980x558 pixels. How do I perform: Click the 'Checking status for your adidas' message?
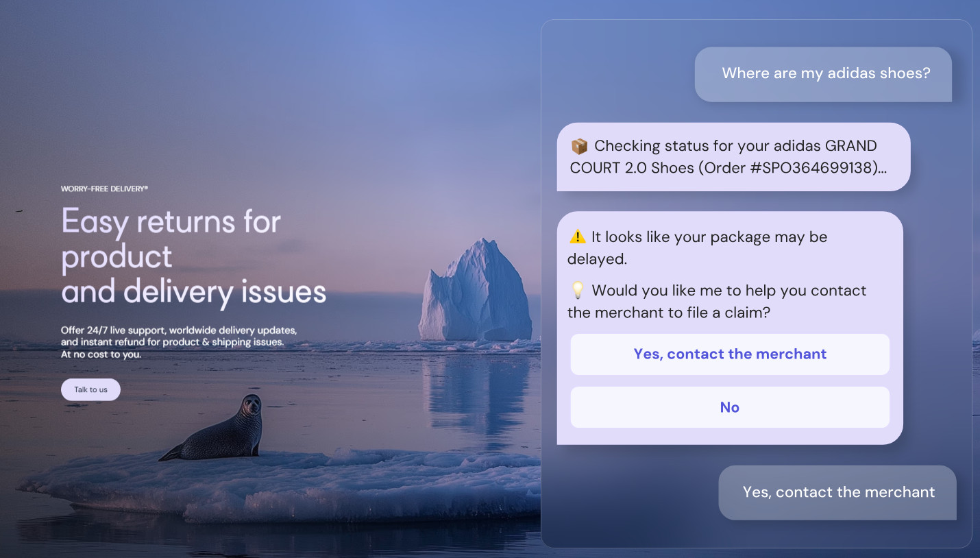pos(733,157)
